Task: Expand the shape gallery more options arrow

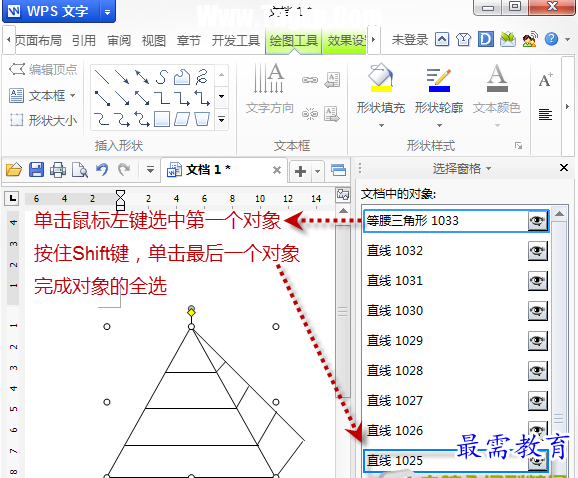Action: 222,119
